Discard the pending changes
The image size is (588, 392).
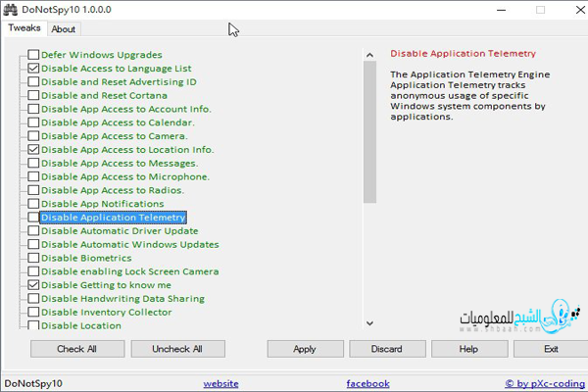tap(387, 349)
